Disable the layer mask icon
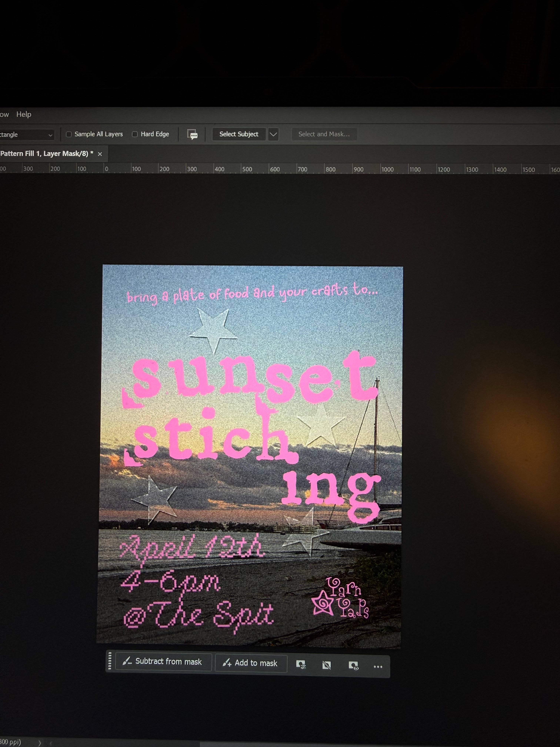This screenshot has width=560, height=747. click(326, 666)
